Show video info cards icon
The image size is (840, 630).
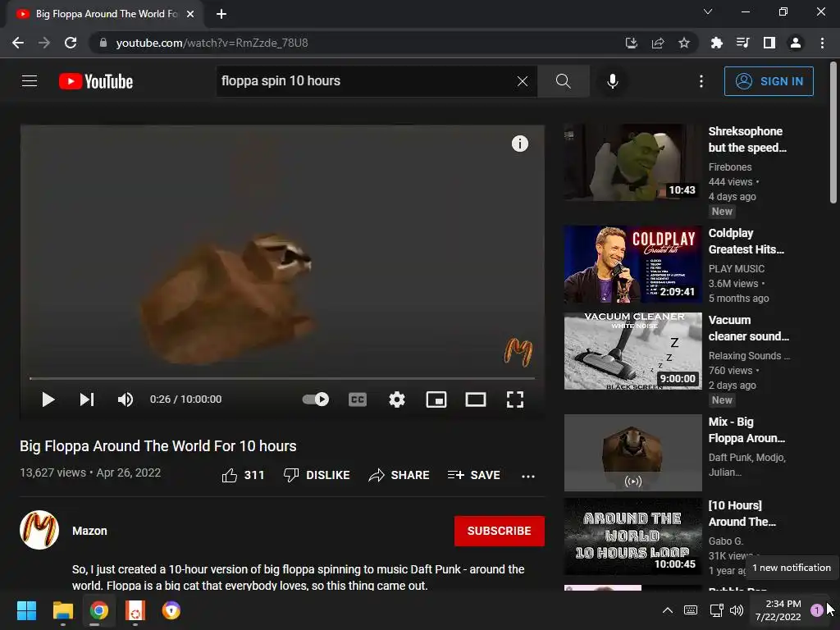tap(519, 143)
